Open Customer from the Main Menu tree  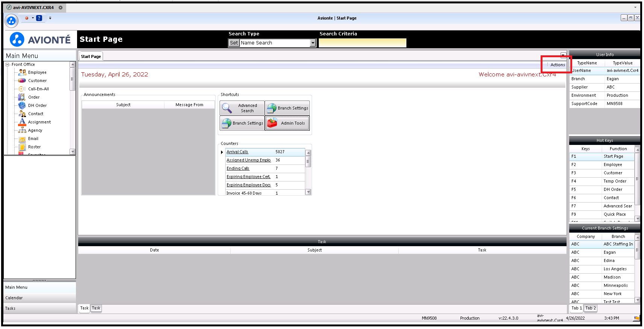point(38,81)
